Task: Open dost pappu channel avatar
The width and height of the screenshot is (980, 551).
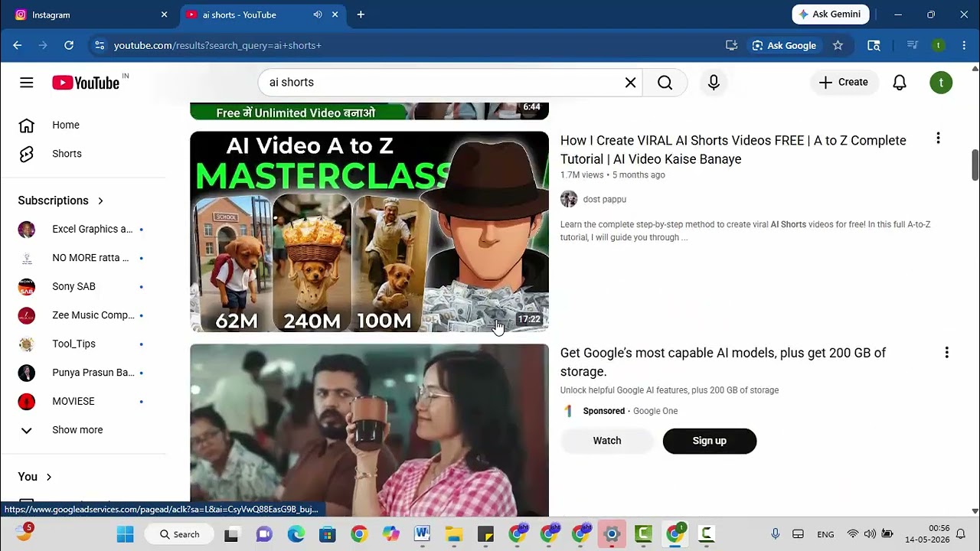Action: [569, 199]
